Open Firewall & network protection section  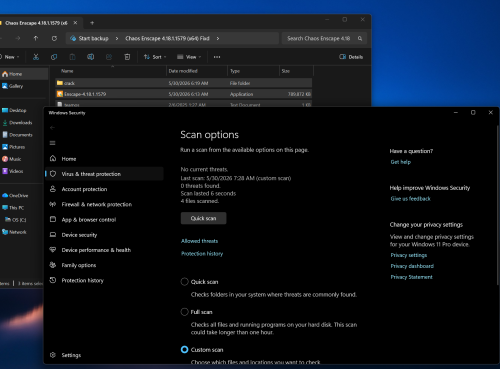[104, 204]
